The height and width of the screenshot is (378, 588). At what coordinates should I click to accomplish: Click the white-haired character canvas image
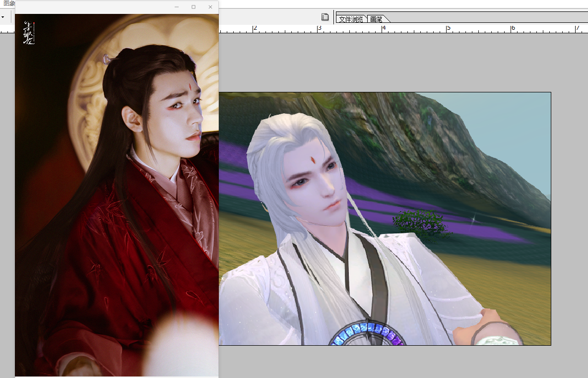point(385,219)
